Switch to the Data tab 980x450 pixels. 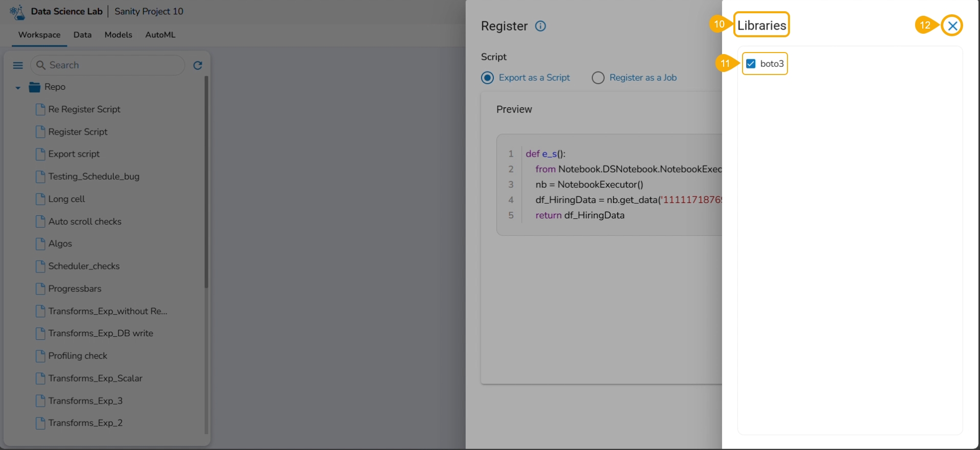(82, 35)
